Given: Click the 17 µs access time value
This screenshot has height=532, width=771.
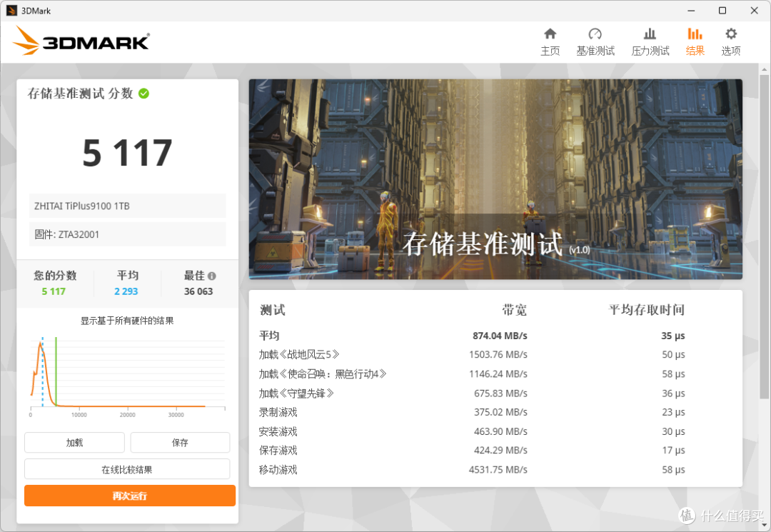Looking at the screenshot, I should (673, 450).
